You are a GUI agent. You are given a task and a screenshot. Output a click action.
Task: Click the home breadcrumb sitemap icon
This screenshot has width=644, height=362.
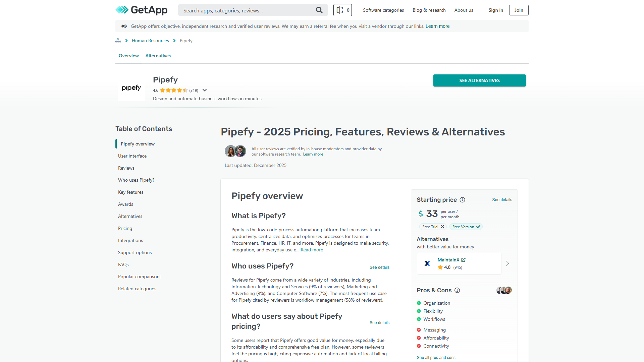point(118,40)
